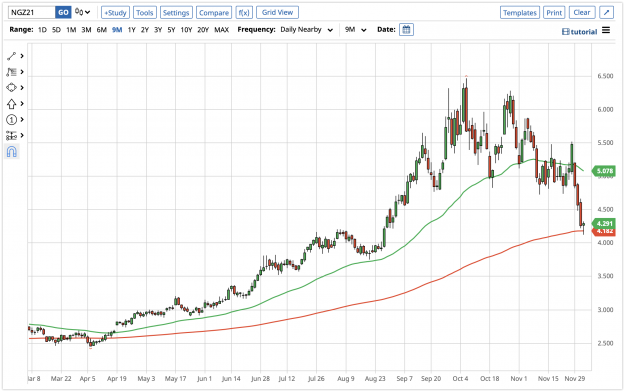Click the NGZ21 symbol input field
The image size is (625, 392).
click(x=31, y=12)
